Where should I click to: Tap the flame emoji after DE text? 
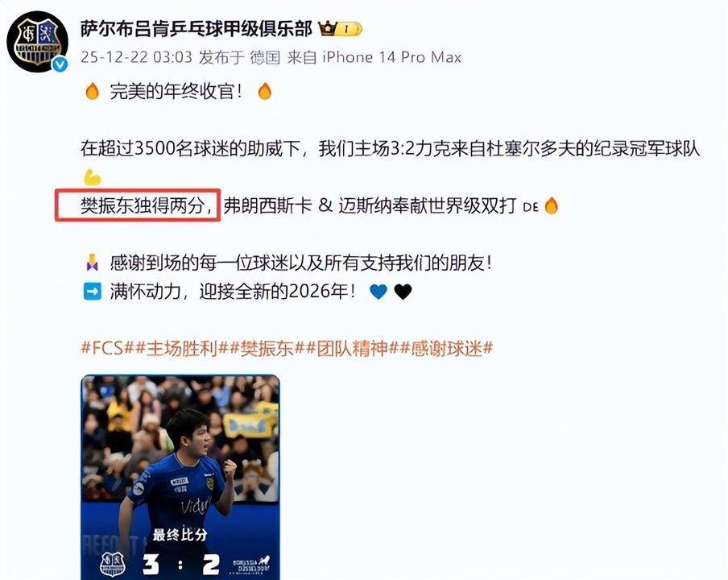coord(551,205)
